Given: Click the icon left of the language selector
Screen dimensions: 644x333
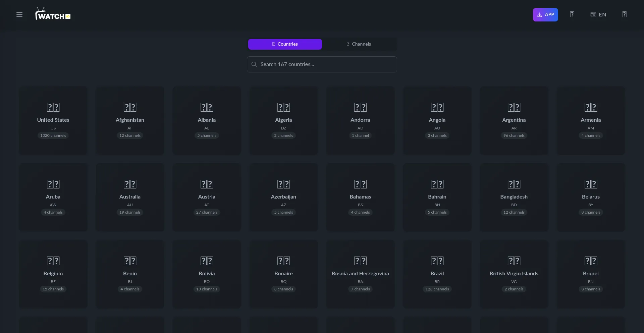Looking at the screenshot, I should pyautogui.click(x=572, y=14).
